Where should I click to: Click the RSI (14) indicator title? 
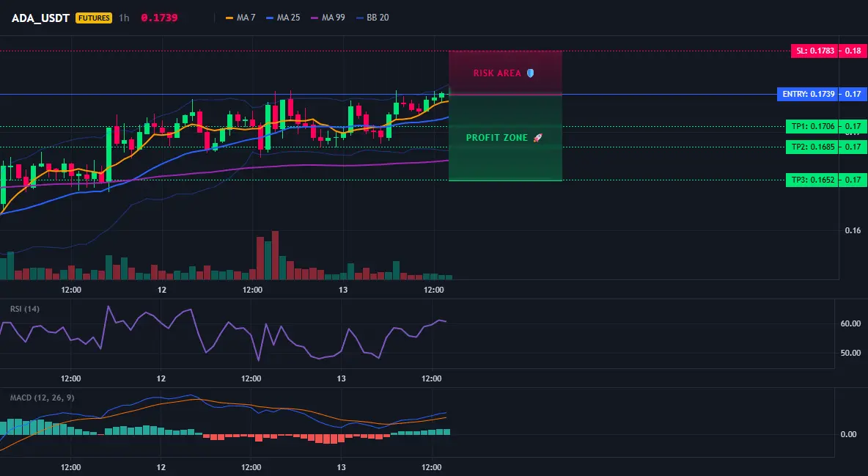coord(25,309)
